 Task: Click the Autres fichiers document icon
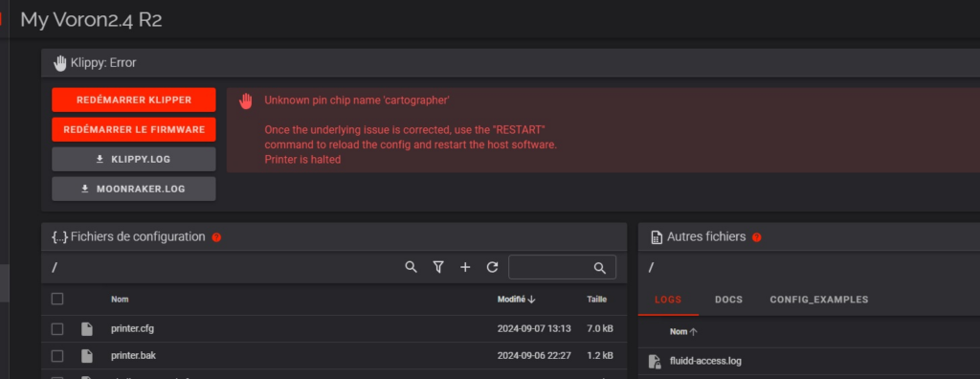657,237
